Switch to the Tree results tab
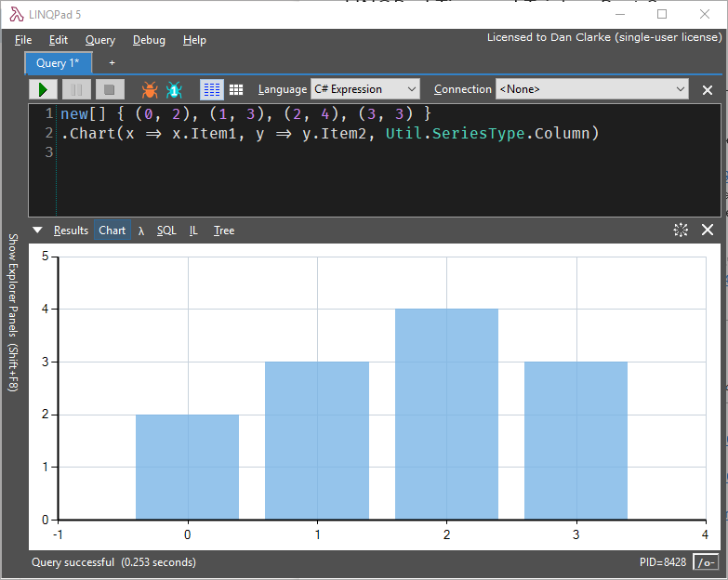This screenshot has height=580, width=728. [x=224, y=231]
